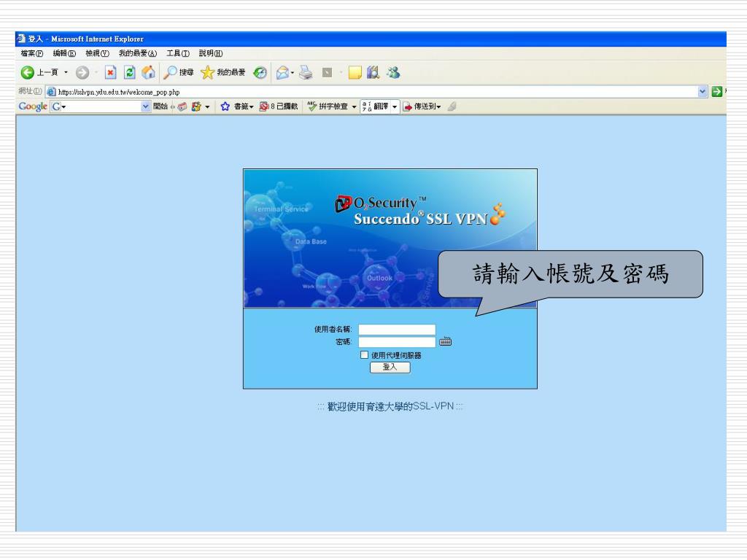747x560 pixels.
Task: Go to the Home page icon
Action: click(x=149, y=72)
